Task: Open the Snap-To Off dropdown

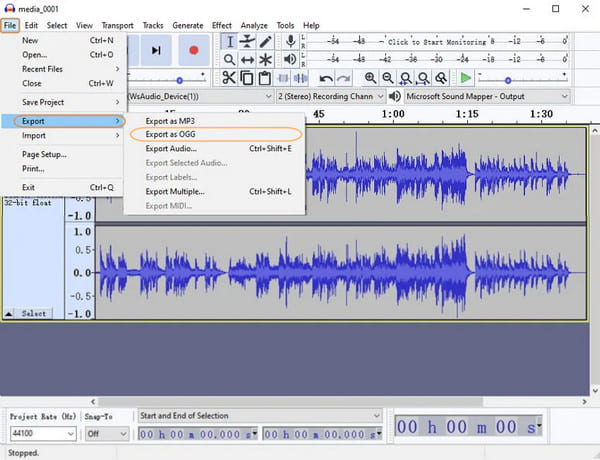Action: pyautogui.click(x=106, y=434)
